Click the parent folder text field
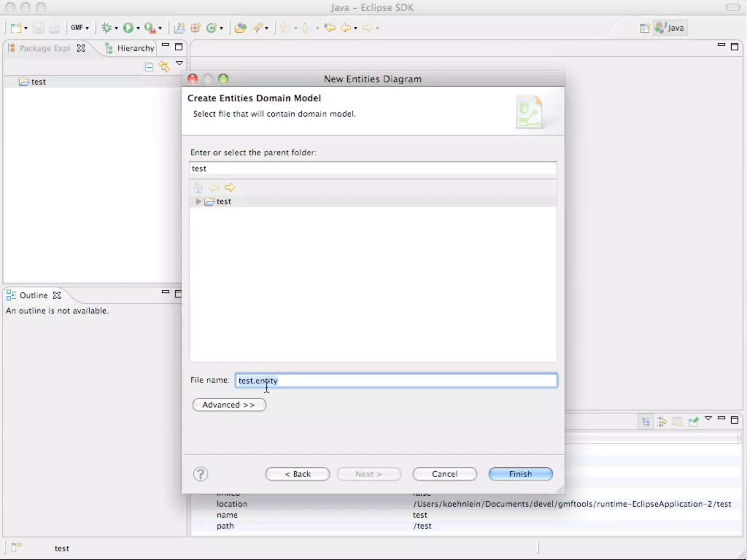This screenshot has height=560, width=747. pos(373,168)
